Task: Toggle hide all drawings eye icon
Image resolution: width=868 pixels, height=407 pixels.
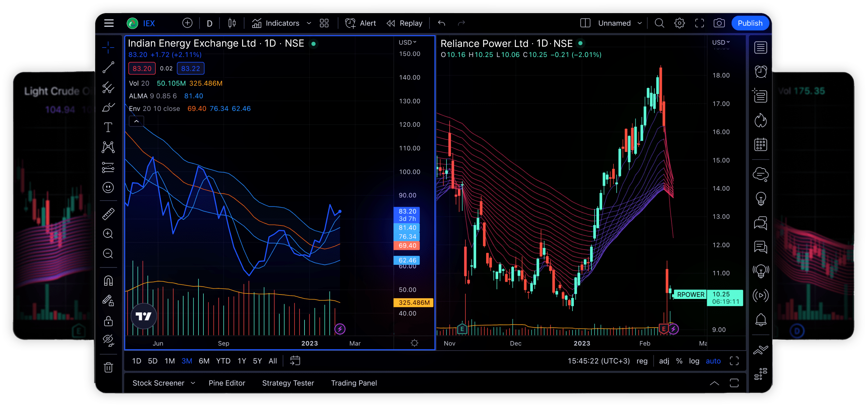Action: click(108, 340)
